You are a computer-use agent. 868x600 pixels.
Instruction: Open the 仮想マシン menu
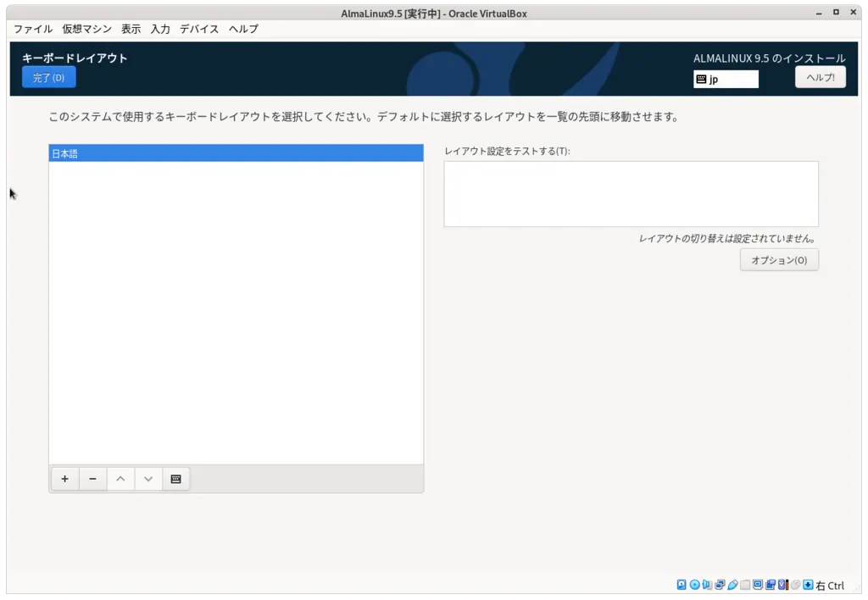click(x=87, y=28)
